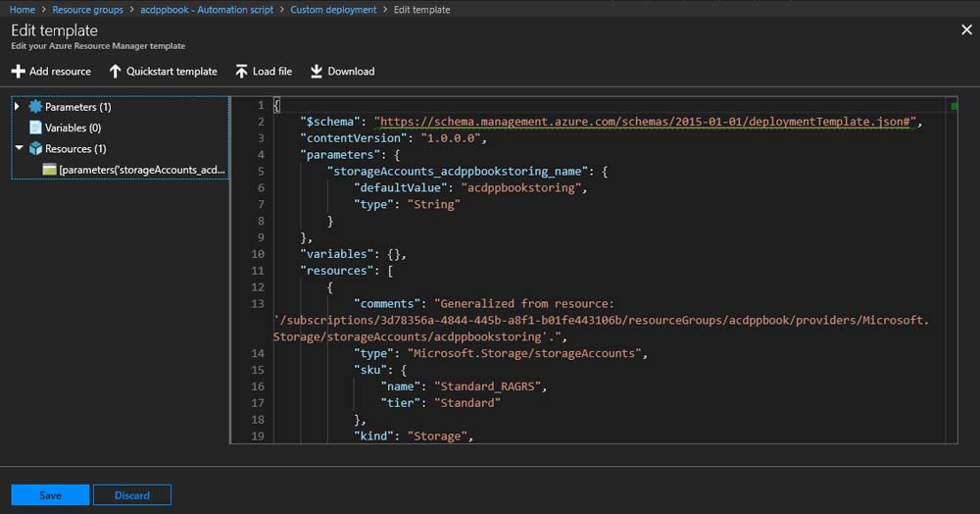Click the schema URL in code editor
This screenshot has width=980, height=514.
pos(647,123)
